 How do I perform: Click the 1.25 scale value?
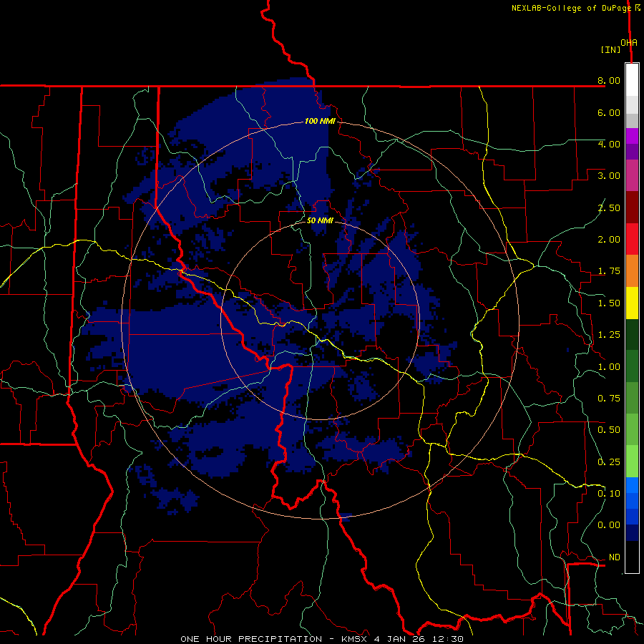(x=609, y=335)
